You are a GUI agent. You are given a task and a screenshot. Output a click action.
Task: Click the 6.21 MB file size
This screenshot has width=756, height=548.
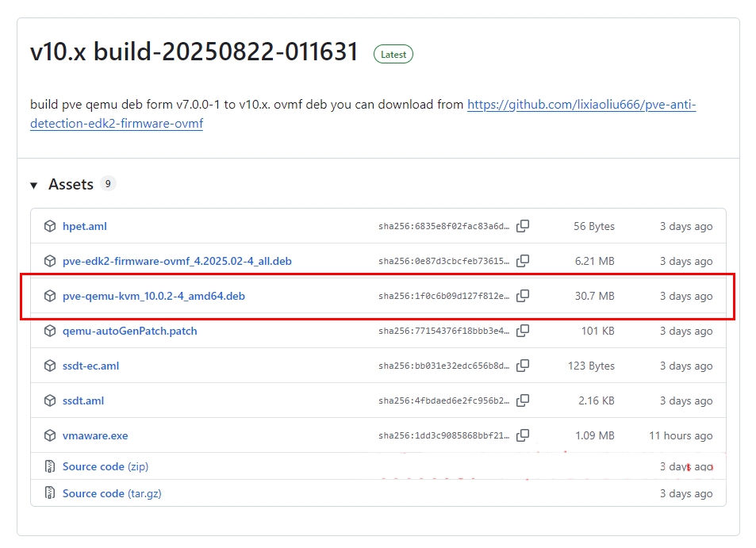pos(594,261)
